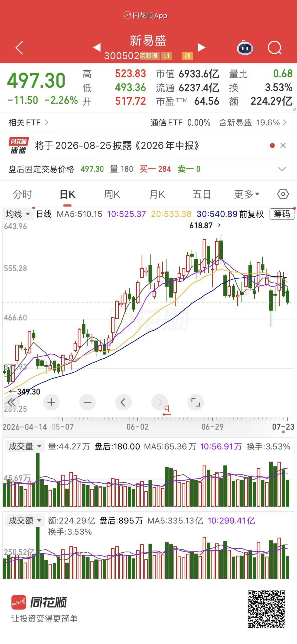Open the search magnifier
Screen dimensions: 297x644
(x=274, y=47)
